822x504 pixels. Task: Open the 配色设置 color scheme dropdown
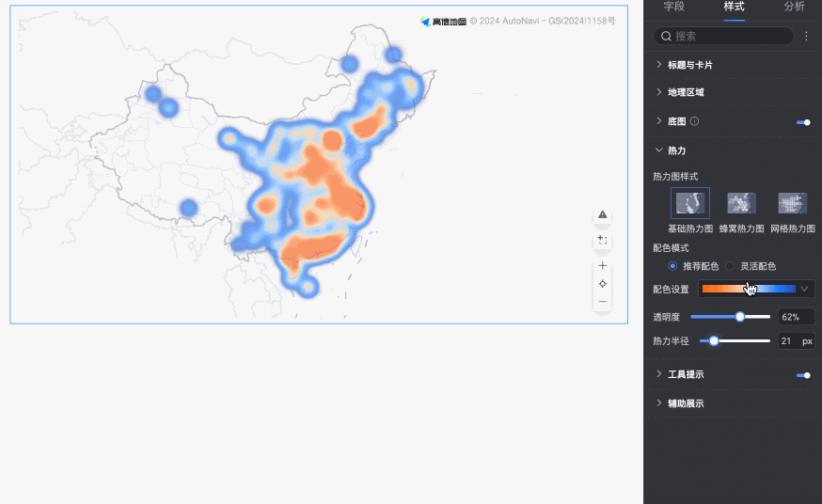coord(756,289)
